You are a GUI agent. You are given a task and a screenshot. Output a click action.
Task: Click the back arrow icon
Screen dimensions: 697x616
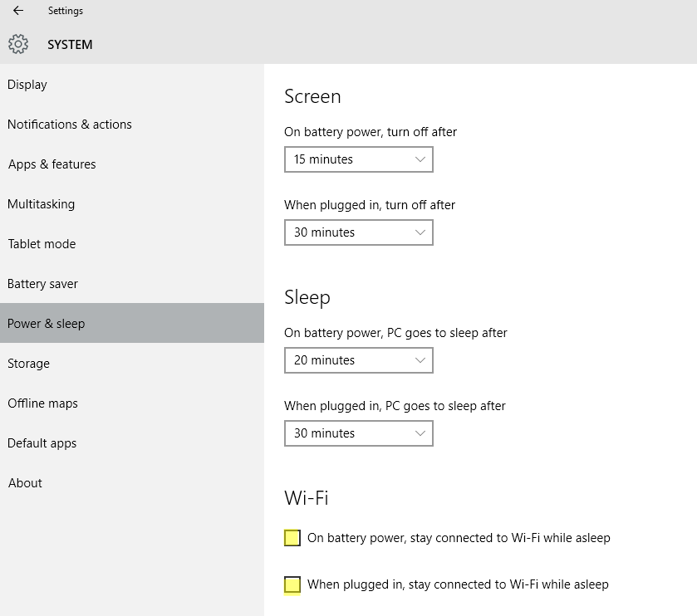(x=18, y=10)
